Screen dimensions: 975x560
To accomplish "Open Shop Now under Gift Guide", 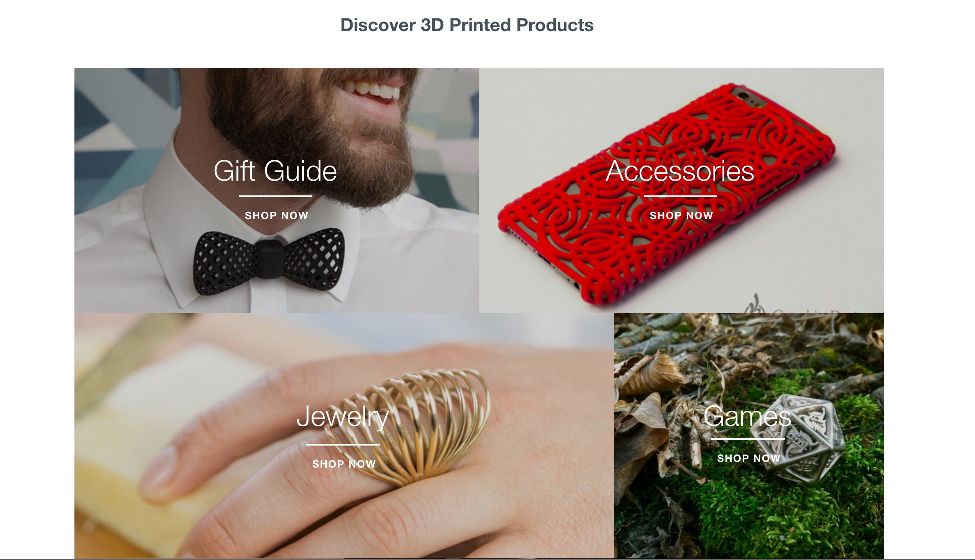I will pos(276,215).
